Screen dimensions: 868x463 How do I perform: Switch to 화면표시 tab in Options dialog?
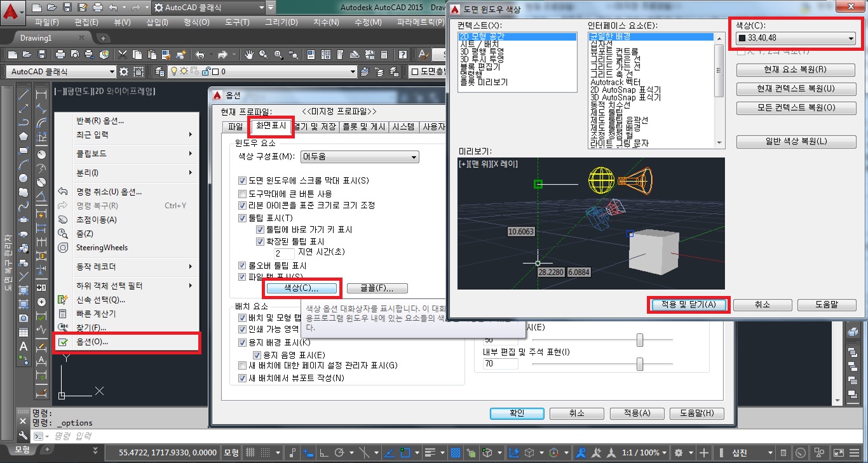(271, 126)
